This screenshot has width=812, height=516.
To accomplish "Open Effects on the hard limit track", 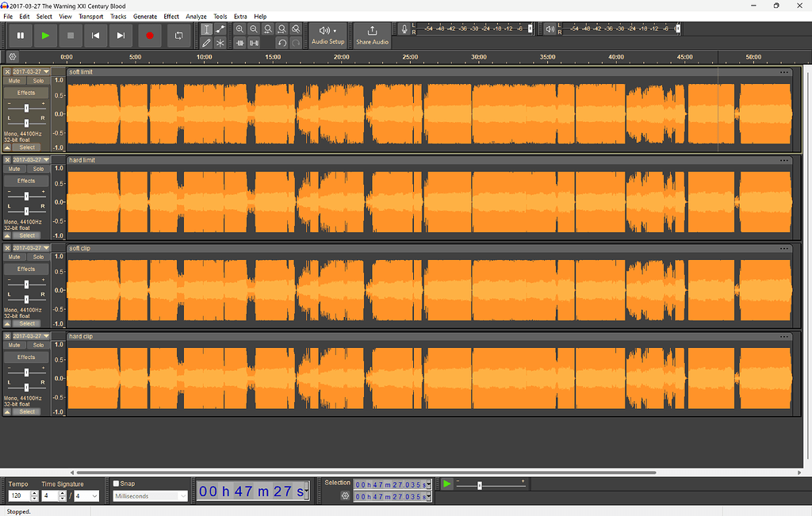I will click(x=25, y=180).
